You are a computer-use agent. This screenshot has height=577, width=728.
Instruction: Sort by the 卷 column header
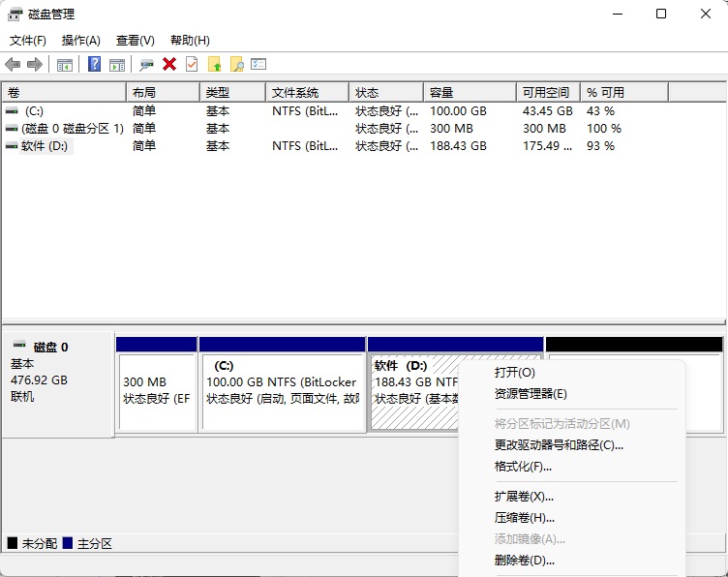point(64,92)
